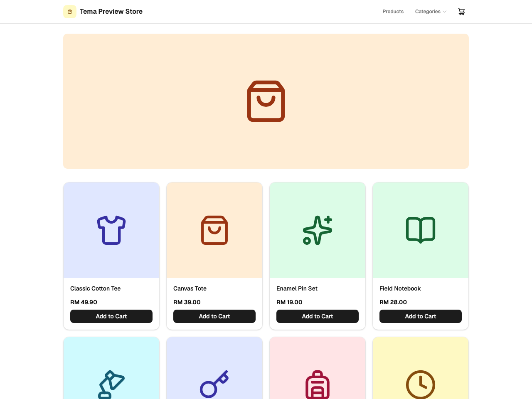This screenshot has height=399, width=532.
Task: Click the backpack product icon
Action: click(318, 384)
